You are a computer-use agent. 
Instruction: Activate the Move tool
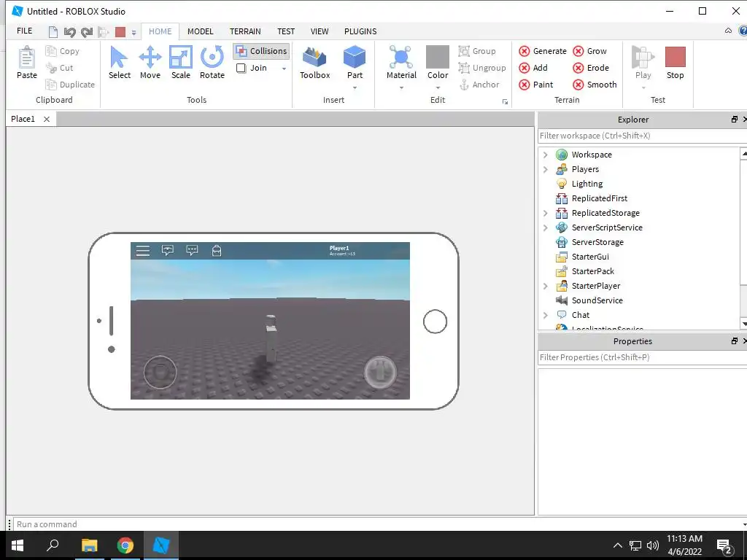(x=150, y=62)
